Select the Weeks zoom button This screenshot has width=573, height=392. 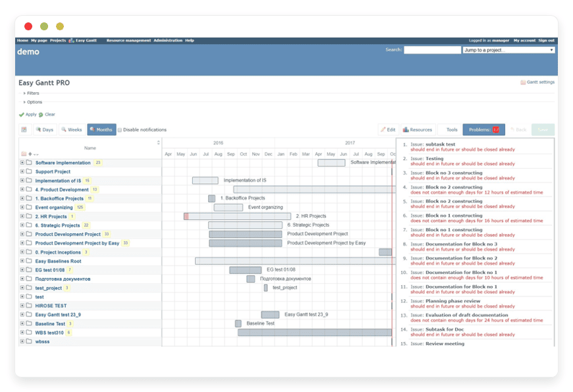point(72,129)
